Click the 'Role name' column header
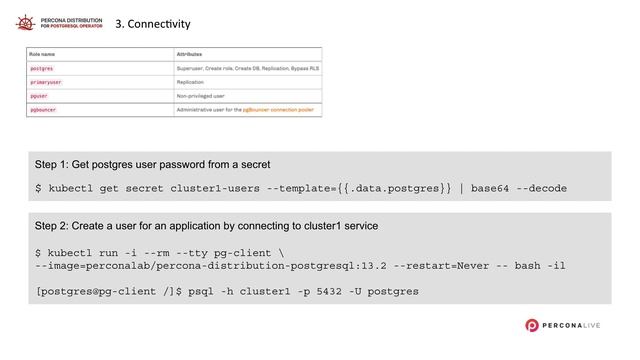 [100, 54]
